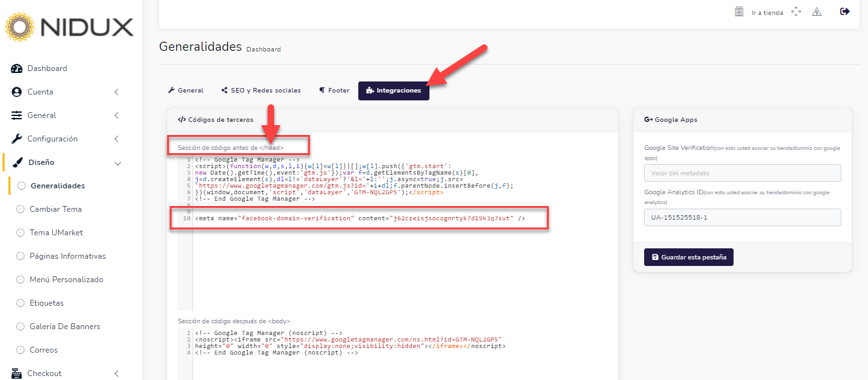
Task: Click the warning triangle icon
Action: pos(816,12)
